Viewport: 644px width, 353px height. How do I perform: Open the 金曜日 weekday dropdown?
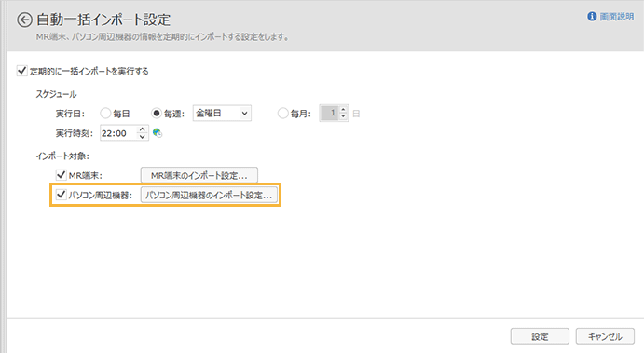[x=222, y=113]
